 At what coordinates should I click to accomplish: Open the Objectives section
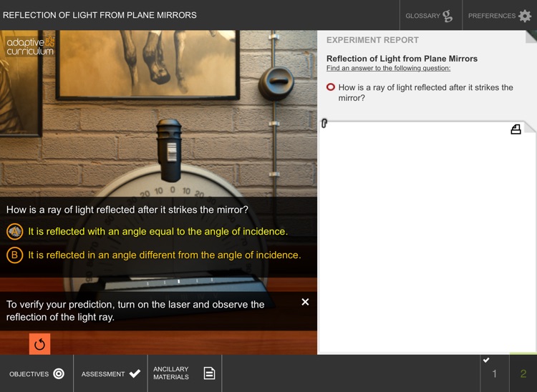pyautogui.click(x=37, y=373)
